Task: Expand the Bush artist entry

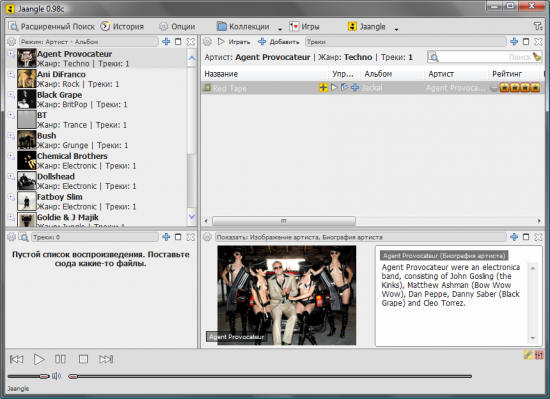Action: [11, 135]
